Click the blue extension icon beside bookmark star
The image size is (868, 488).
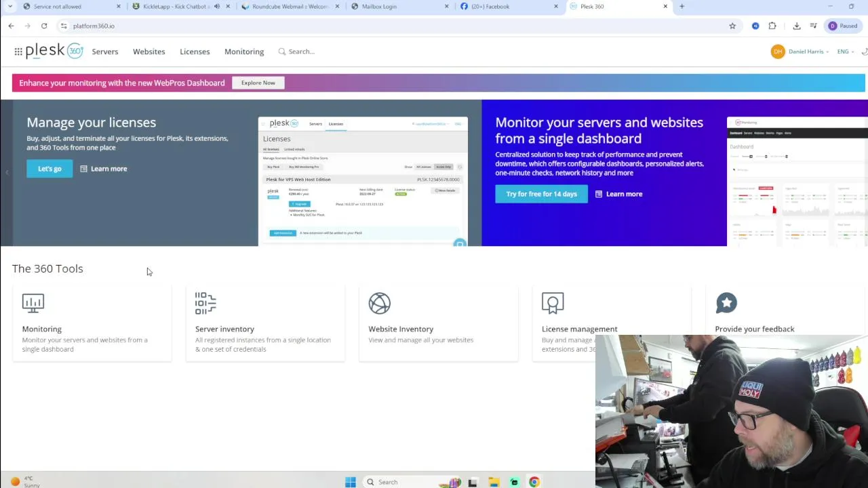pyautogui.click(x=755, y=26)
